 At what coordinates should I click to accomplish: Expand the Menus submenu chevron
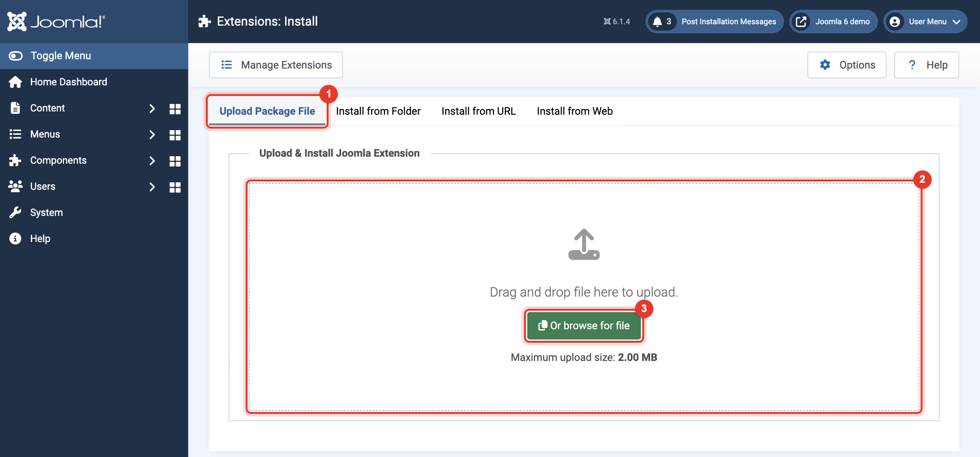point(152,135)
